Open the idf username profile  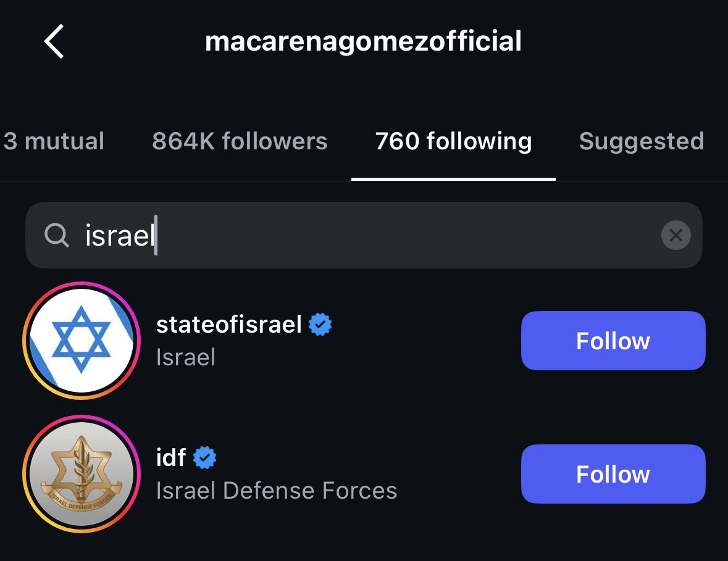171,458
